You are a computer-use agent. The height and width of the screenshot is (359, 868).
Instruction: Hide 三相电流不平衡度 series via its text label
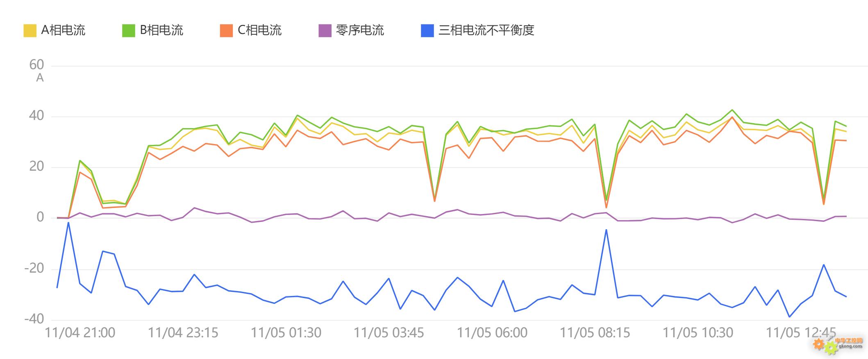click(486, 30)
